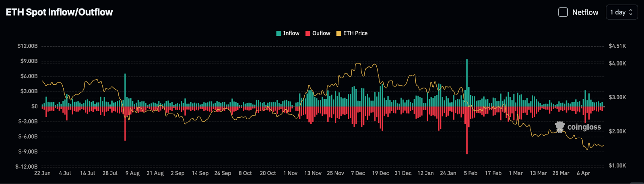Click the $-9.00B left axis label

click(28, 151)
